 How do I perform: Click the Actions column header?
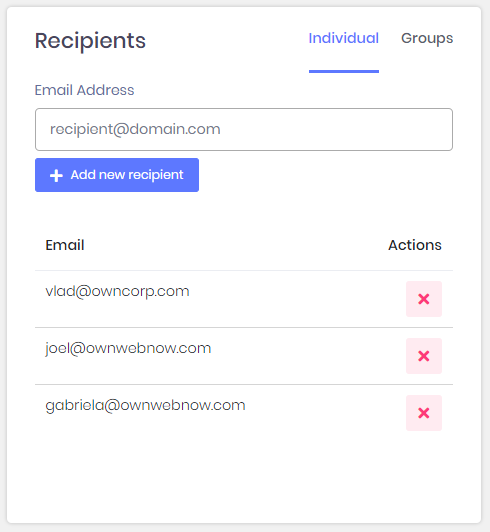pyautogui.click(x=415, y=245)
